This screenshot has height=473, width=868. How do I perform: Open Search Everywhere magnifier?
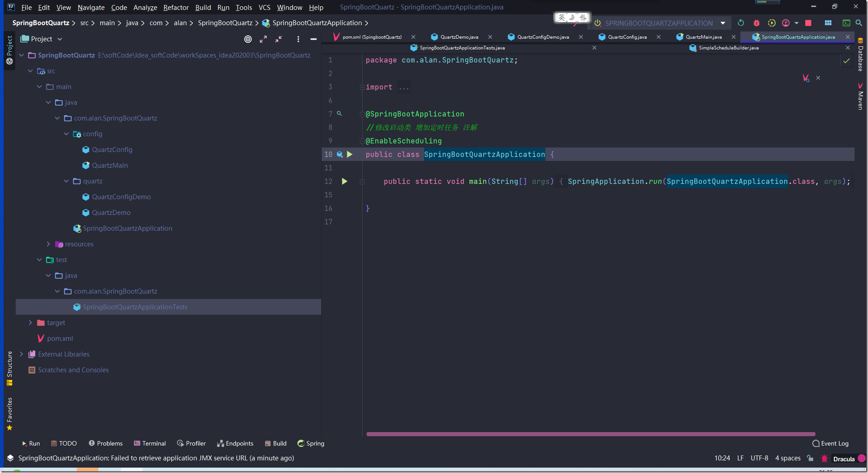pyautogui.click(x=859, y=23)
